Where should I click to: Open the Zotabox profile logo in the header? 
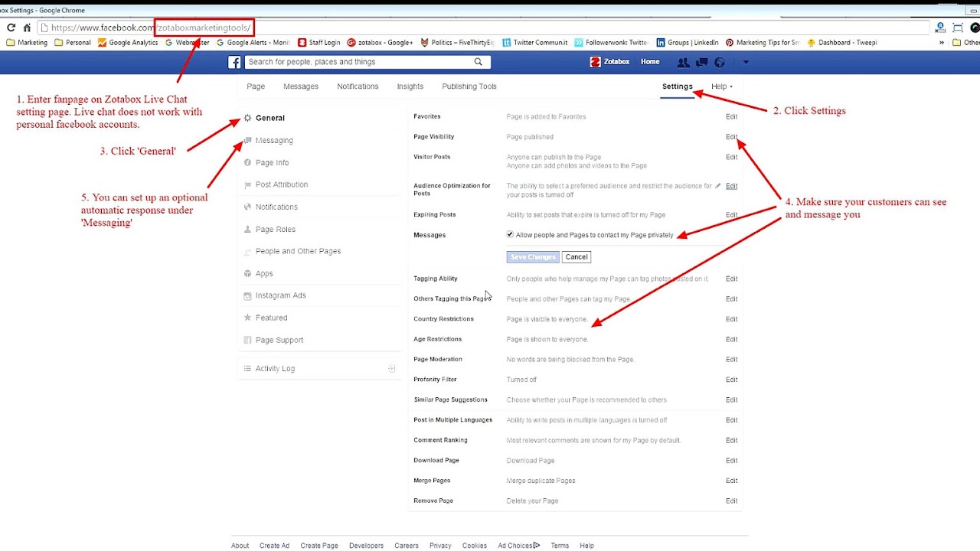coord(596,62)
